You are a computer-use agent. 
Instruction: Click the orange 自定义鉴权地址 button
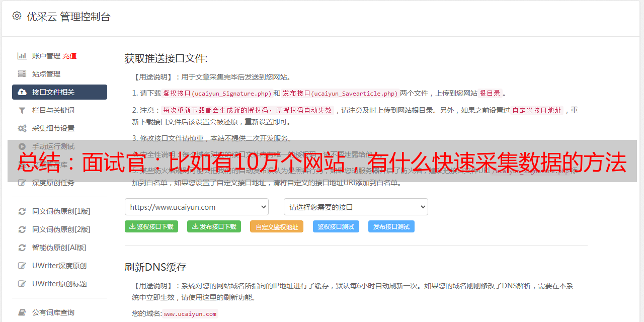[x=277, y=226]
